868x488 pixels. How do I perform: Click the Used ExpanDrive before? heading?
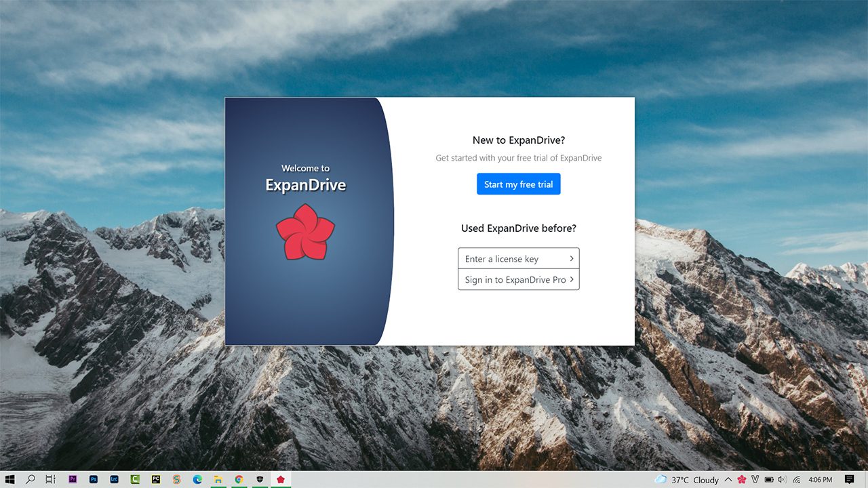[519, 228]
